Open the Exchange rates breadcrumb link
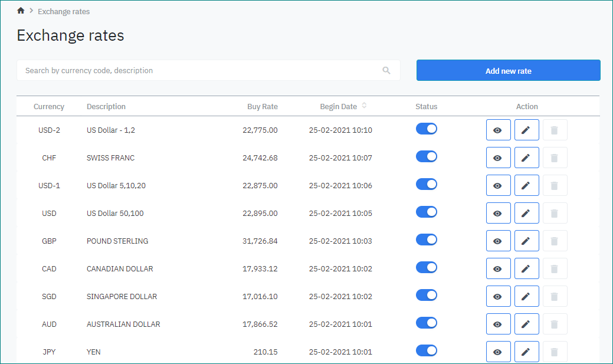613x364 pixels. 64,11
